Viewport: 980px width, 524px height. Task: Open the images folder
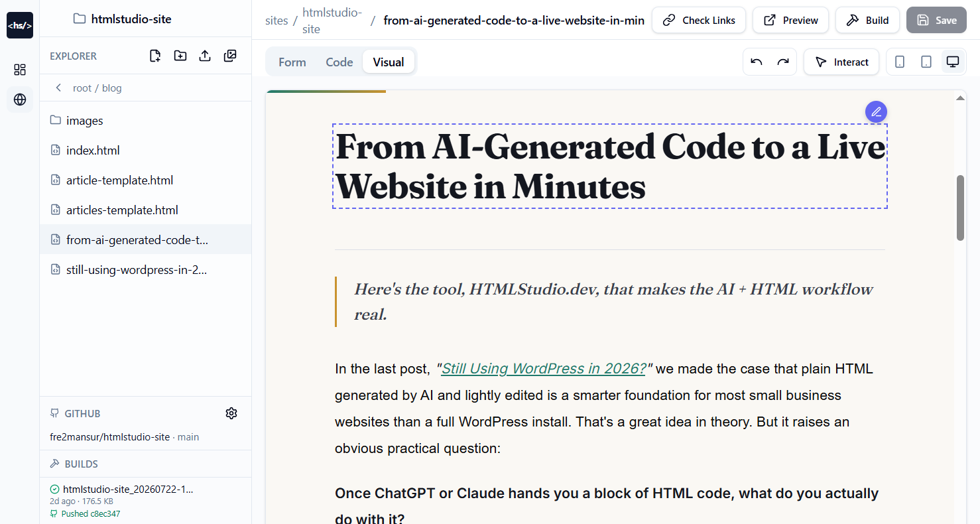pos(145,120)
